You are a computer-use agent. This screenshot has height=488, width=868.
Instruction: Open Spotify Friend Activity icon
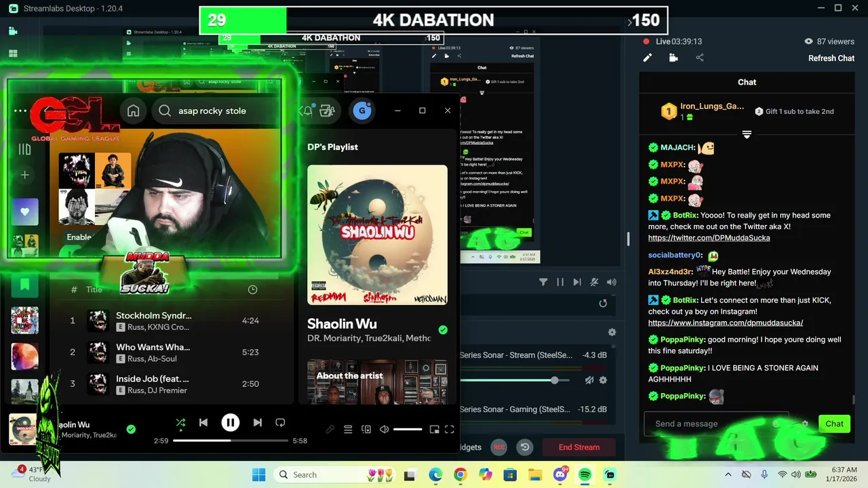coord(328,110)
